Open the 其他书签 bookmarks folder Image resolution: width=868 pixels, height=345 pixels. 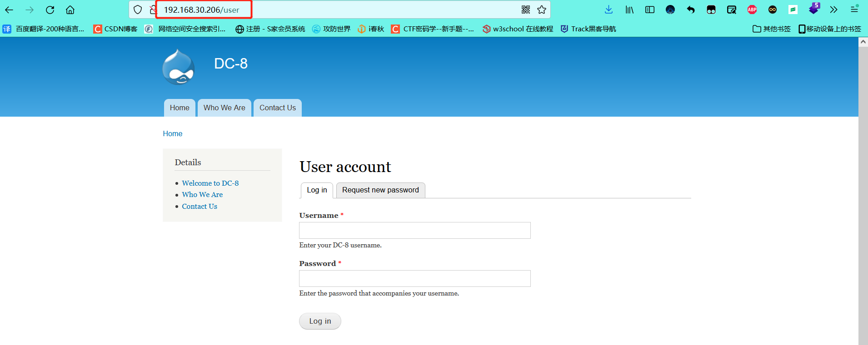(772, 29)
